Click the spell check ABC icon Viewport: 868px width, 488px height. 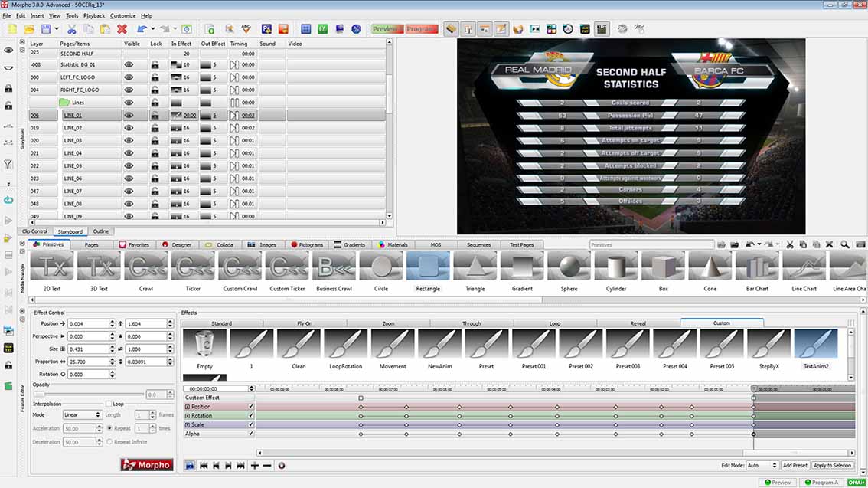pos(246,29)
